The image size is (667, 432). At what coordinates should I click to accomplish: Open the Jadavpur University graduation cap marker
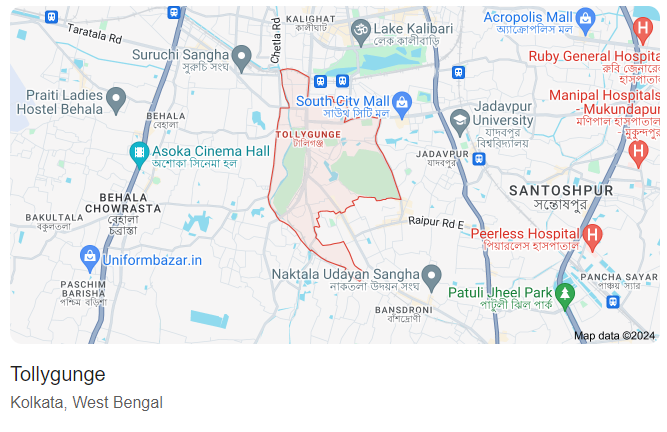(x=460, y=122)
